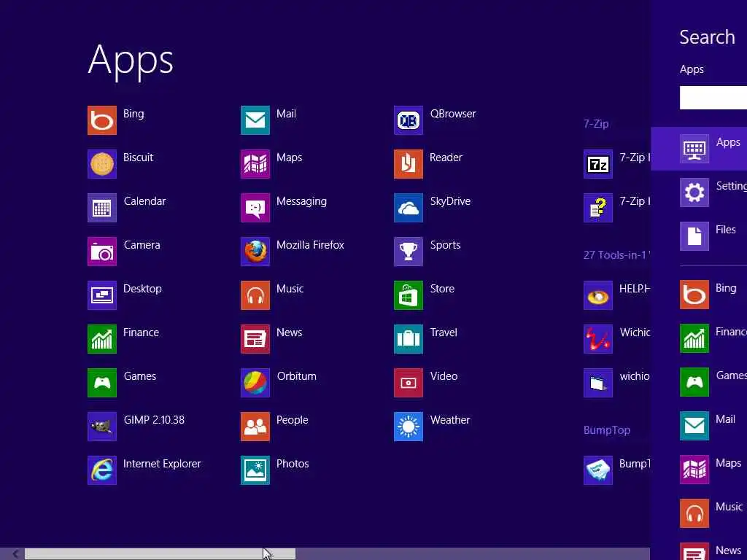Open the Games app in Apps list

coord(102,382)
